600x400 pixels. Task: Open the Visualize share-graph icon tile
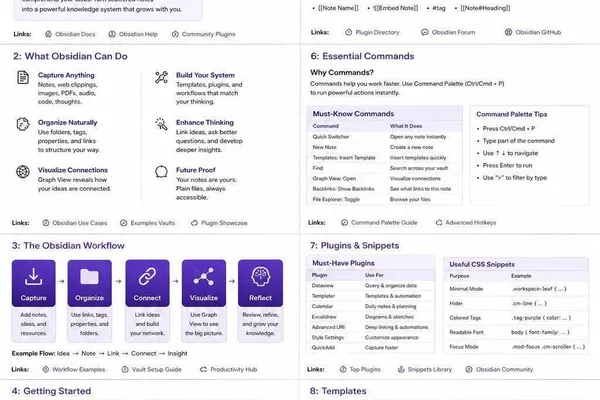(x=204, y=283)
